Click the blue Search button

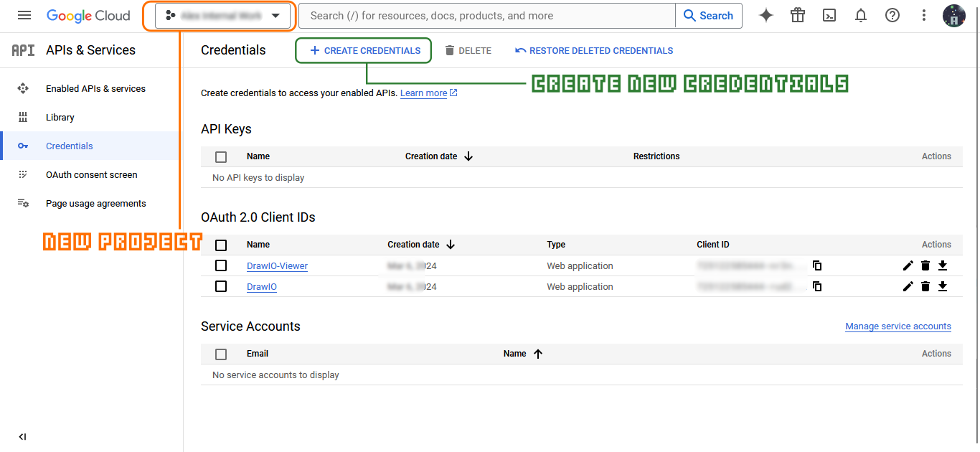point(709,16)
